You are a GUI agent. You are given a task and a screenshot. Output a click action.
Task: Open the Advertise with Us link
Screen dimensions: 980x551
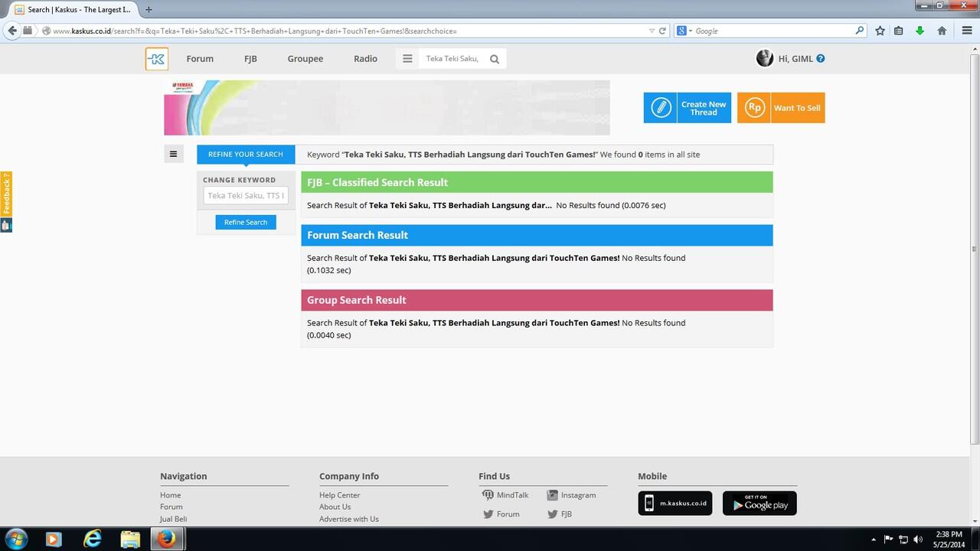(349, 519)
